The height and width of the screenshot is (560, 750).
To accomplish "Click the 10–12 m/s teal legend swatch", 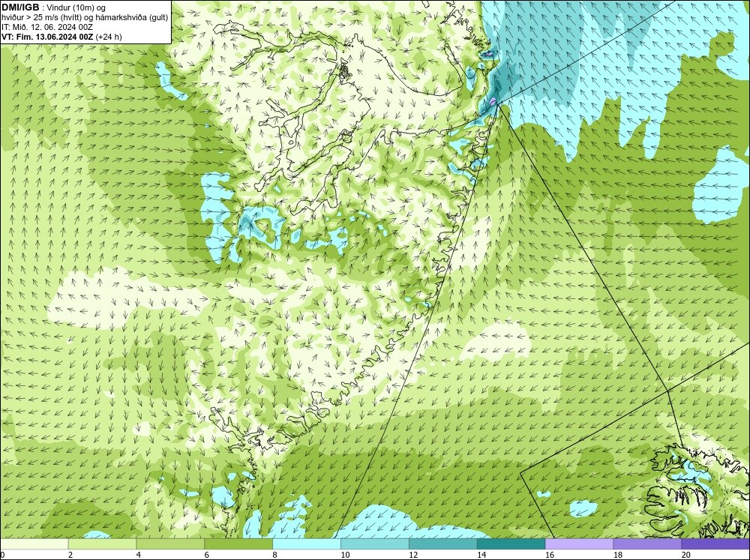I will pos(375,544).
